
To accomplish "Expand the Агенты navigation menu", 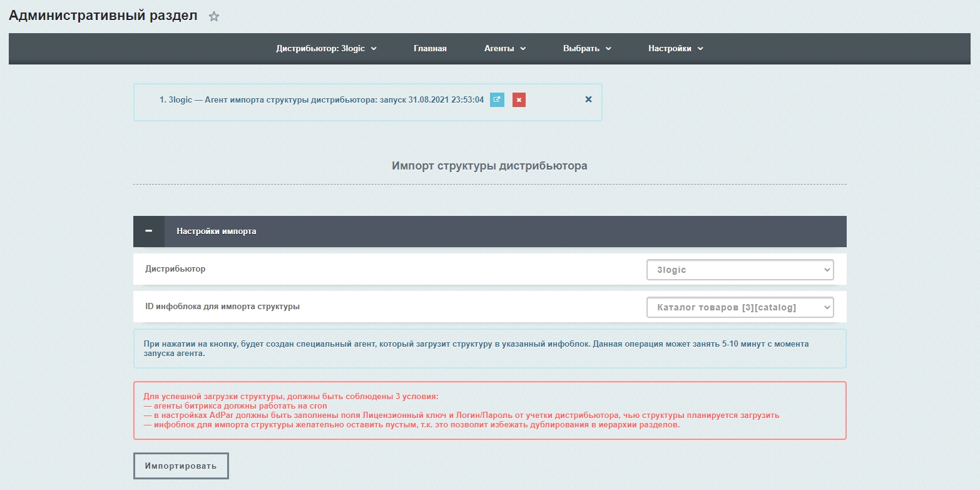I will pyautogui.click(x=504, y=49).
